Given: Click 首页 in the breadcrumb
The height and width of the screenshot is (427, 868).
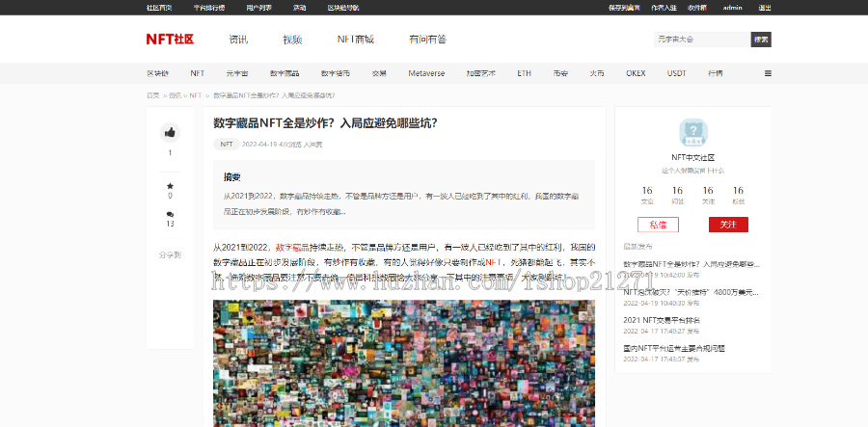Looking at the screenshot, I should [x=152, y=95].
